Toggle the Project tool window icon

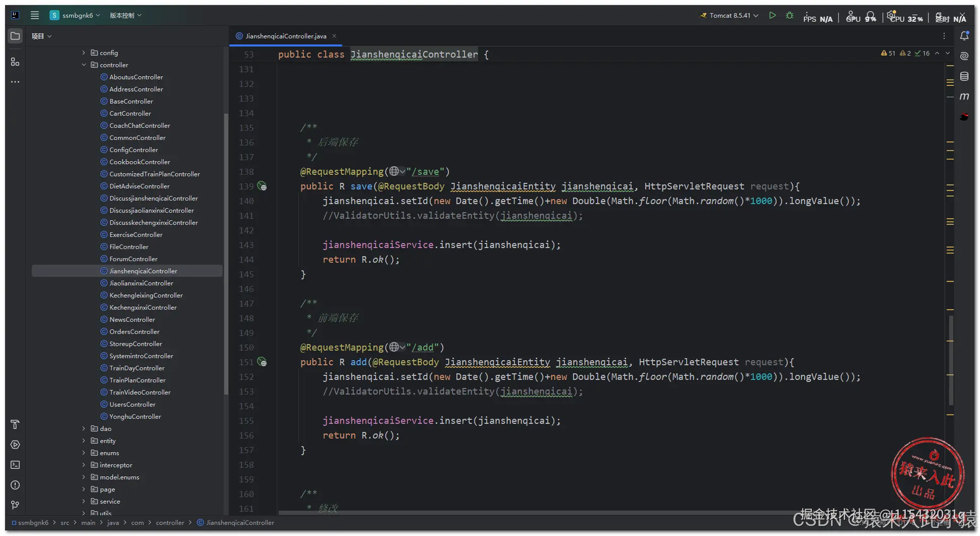pyautogui.click(x=15, y=36)
